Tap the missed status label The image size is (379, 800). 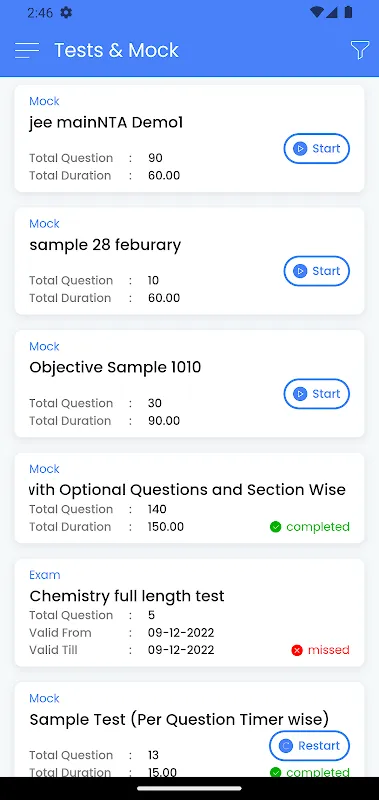(x=329, y=650)
